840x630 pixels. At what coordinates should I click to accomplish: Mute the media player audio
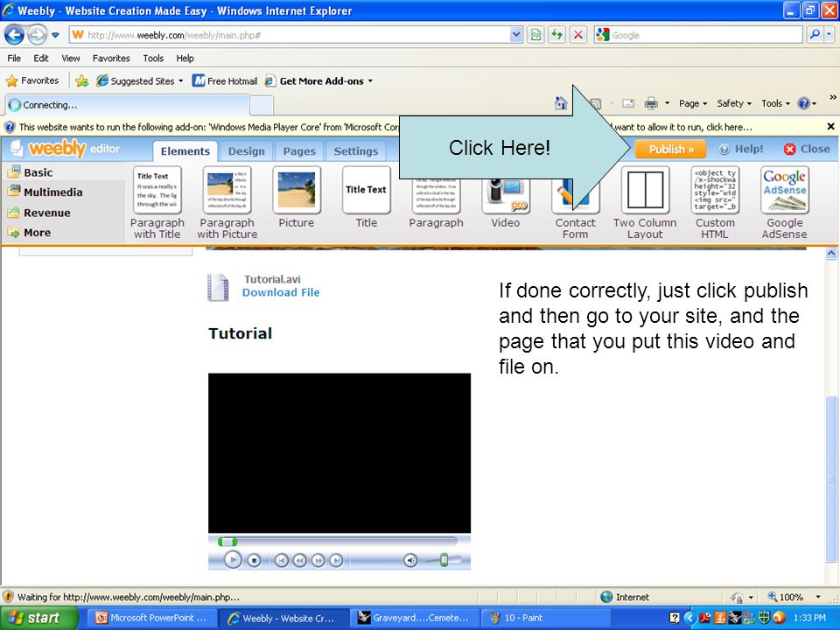(x=410, y=560)
